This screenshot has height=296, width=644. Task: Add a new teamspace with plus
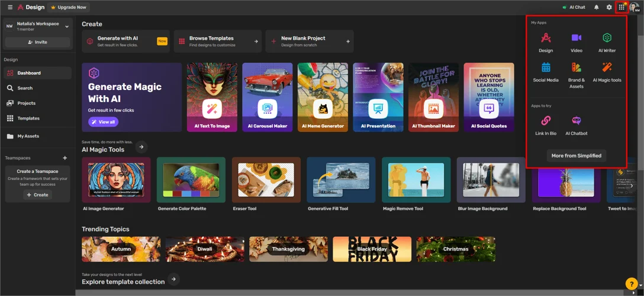[65, 158]
